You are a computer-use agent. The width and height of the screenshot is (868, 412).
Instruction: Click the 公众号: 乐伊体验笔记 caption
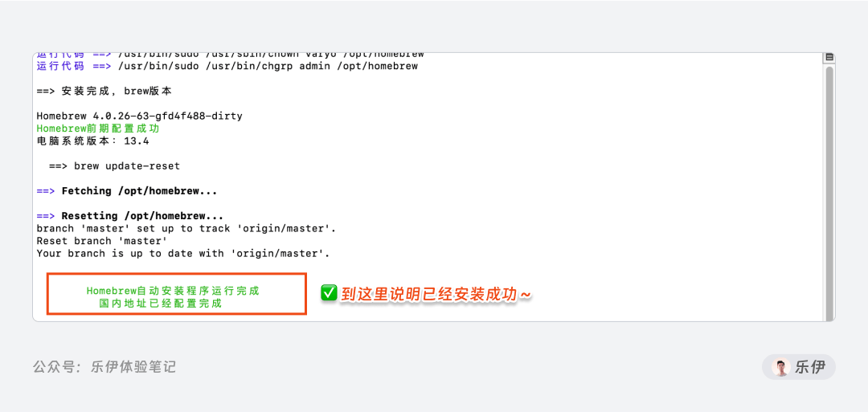click(x=104, y=367)
